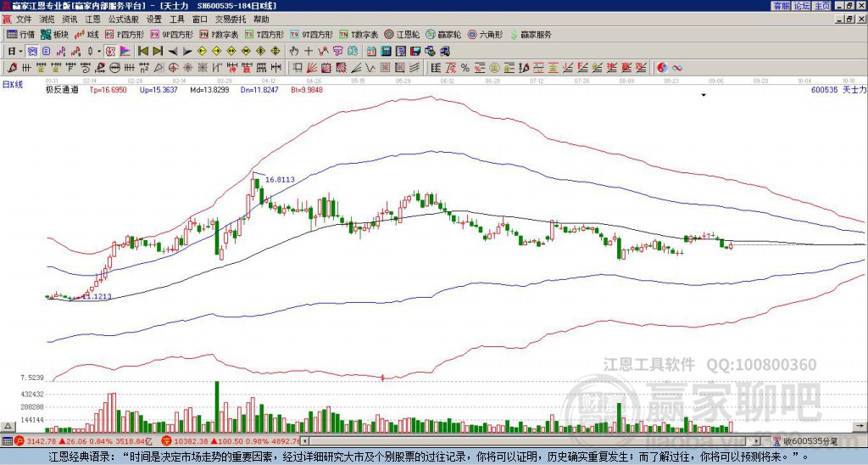This screenshot has width=868, height=465.
Task: Select the crosshair plus tool
Action: click(x=309, y=51)
